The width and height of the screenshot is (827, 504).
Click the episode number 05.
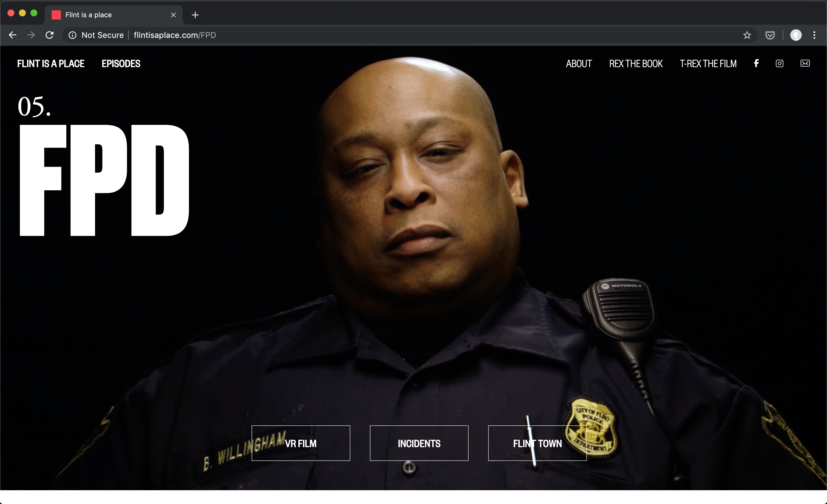[x=34, y=107]
